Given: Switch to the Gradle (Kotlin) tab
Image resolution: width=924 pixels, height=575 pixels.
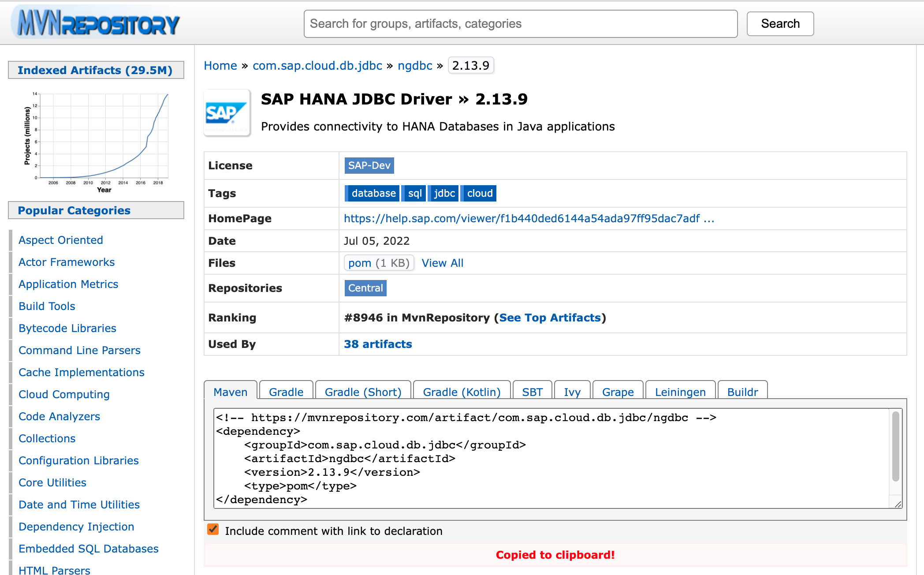Looking at the screenshot, I should pos(462,392).
